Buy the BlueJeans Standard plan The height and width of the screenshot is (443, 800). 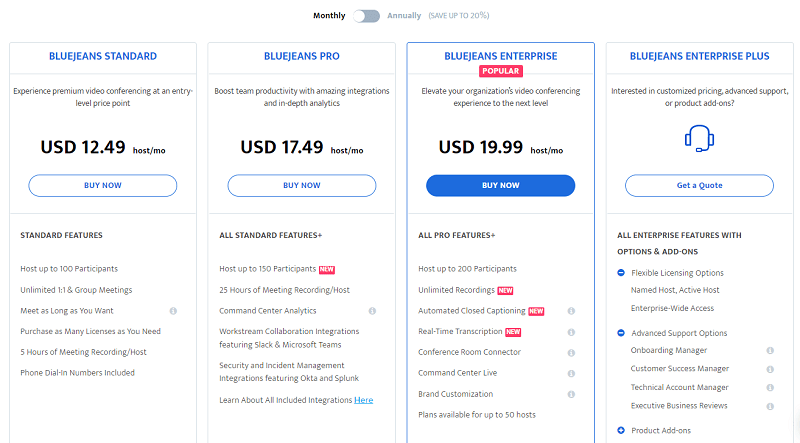tap(103, 185)
